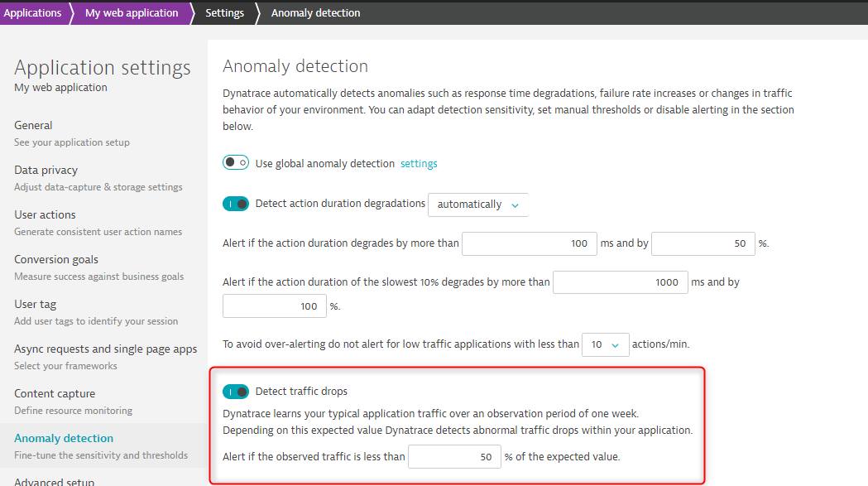Open low traffic actions/min dropdown (10)
The height and width of the screenshot is (486, 868).
coord(605,344)
